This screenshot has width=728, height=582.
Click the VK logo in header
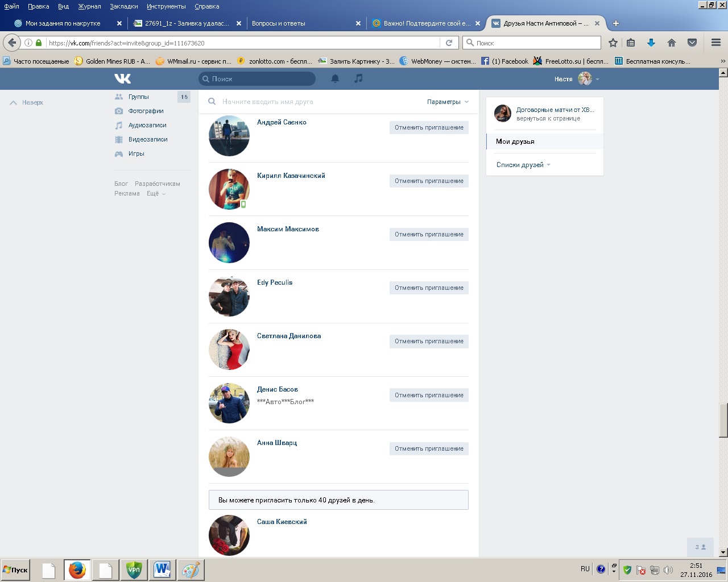pos(123,78)
